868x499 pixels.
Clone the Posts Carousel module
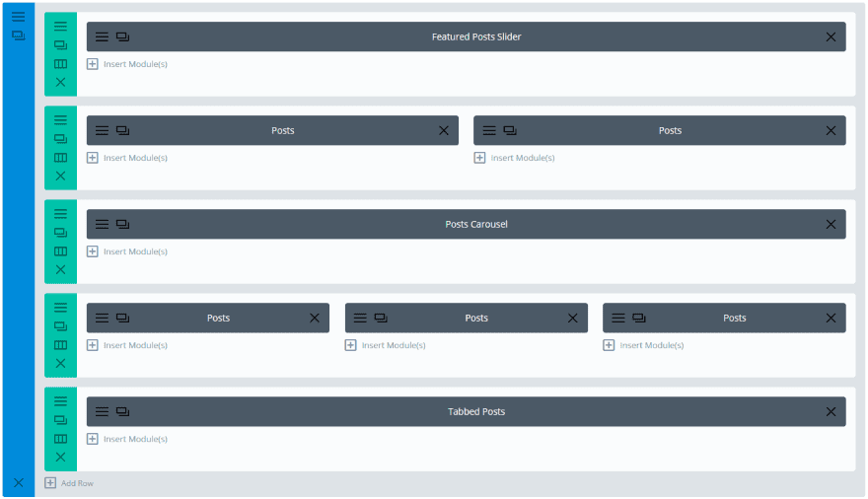point(122,224)
